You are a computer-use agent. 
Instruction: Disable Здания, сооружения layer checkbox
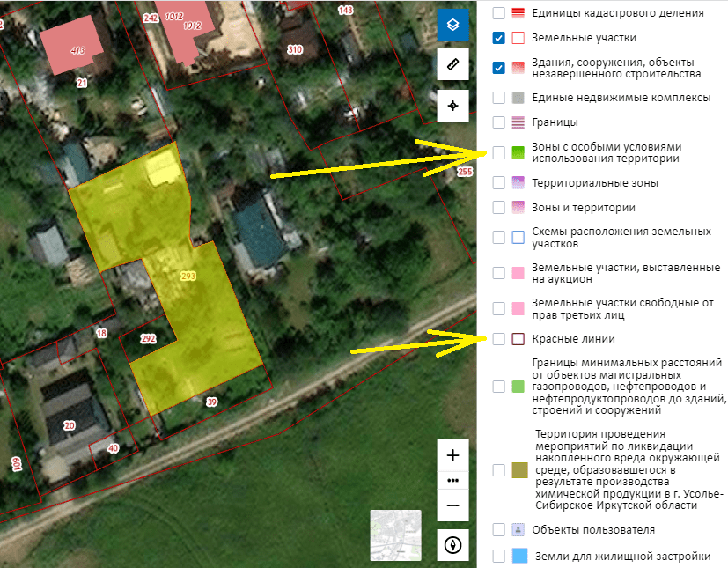499,68
